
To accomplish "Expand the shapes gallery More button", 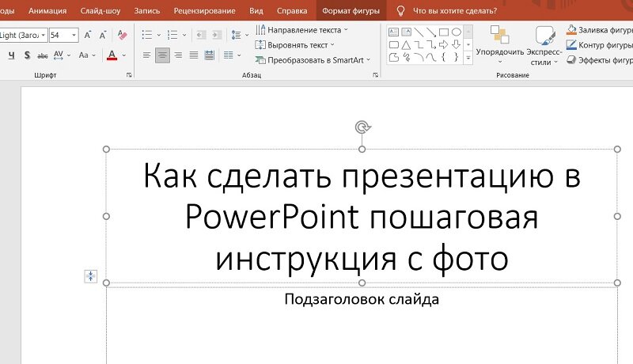I will 468,58.
